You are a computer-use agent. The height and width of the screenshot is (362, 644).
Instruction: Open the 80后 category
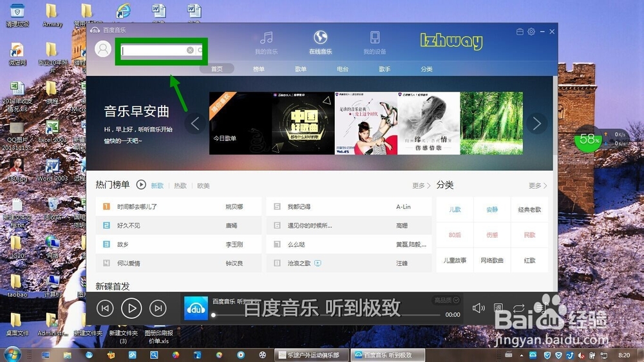455,235
